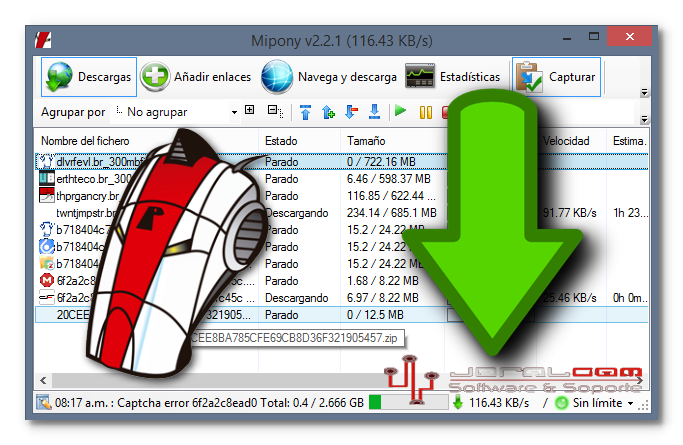
Task: Lower priority with the down-arrow minus icon
Action: 351,112
